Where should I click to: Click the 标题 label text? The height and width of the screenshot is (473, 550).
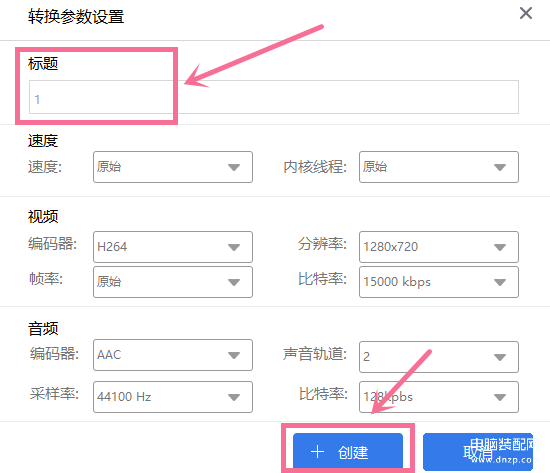(43, 64)
